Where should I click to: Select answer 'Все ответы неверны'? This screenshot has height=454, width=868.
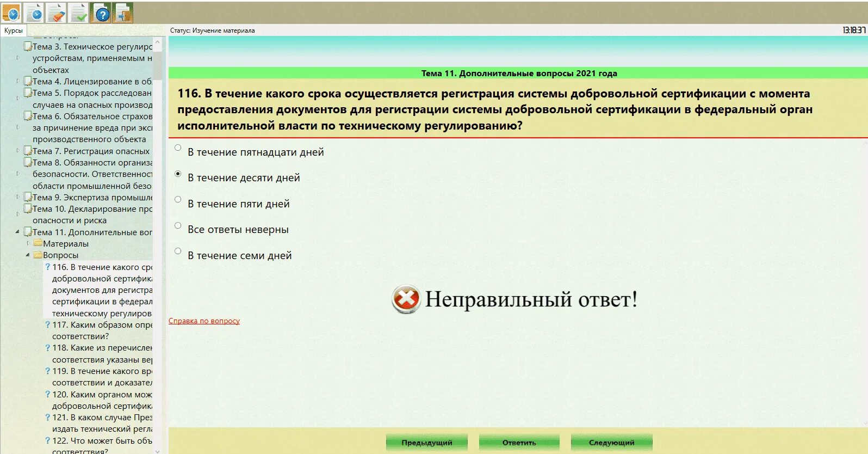click(x=178, y=225)
